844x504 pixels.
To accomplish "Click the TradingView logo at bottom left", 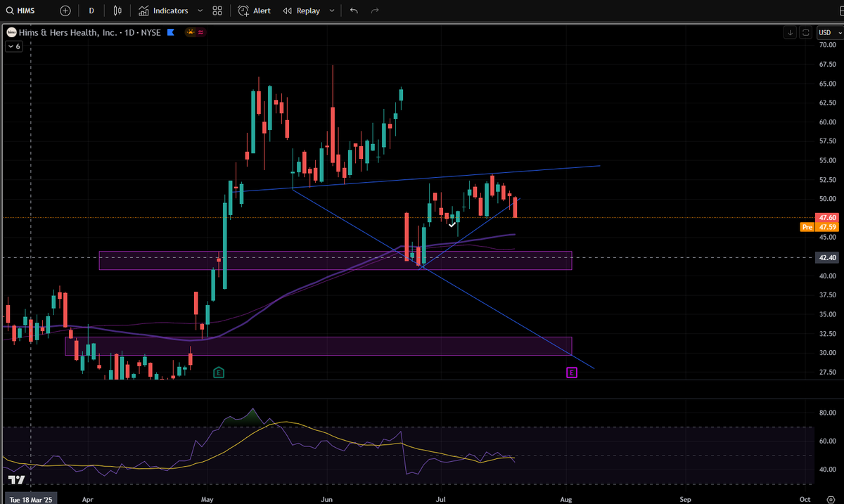I will [17, 479].
